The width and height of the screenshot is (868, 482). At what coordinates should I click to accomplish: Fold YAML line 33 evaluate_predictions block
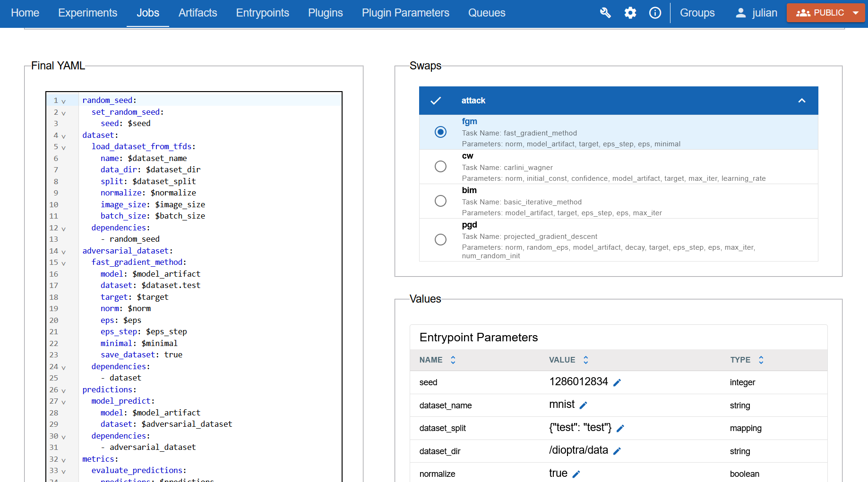63,471
